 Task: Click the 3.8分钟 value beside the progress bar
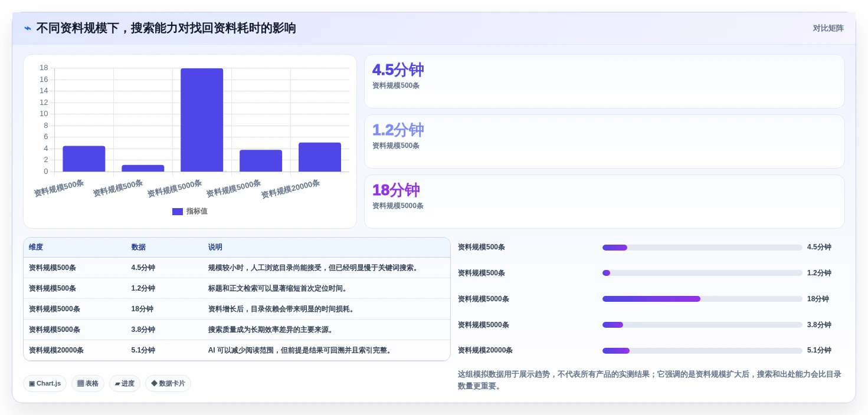(819, 325)
